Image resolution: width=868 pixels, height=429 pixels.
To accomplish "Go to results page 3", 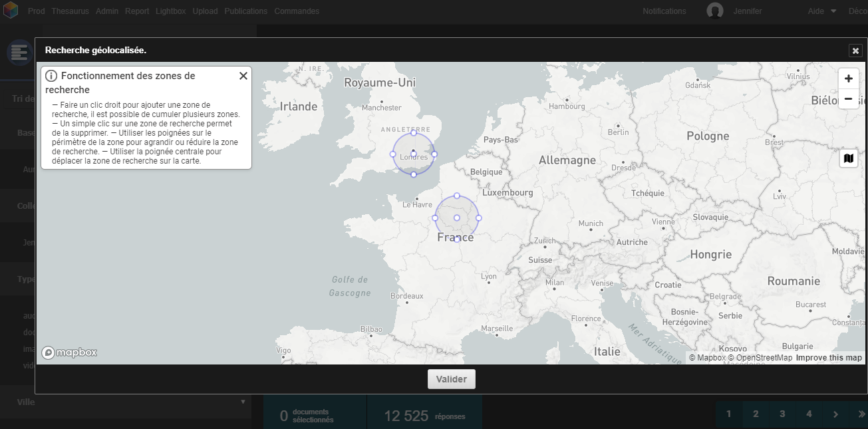I will click(782, 414).
